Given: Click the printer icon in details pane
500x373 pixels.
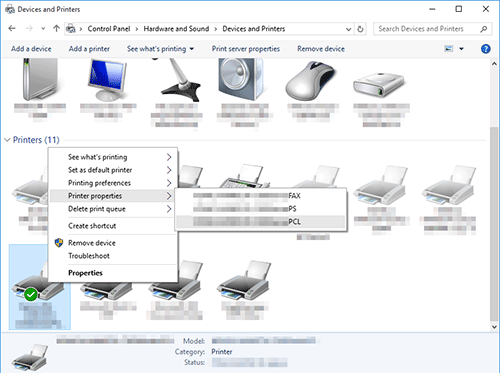Looking at the screenshot, I should [x=30, y=358].
